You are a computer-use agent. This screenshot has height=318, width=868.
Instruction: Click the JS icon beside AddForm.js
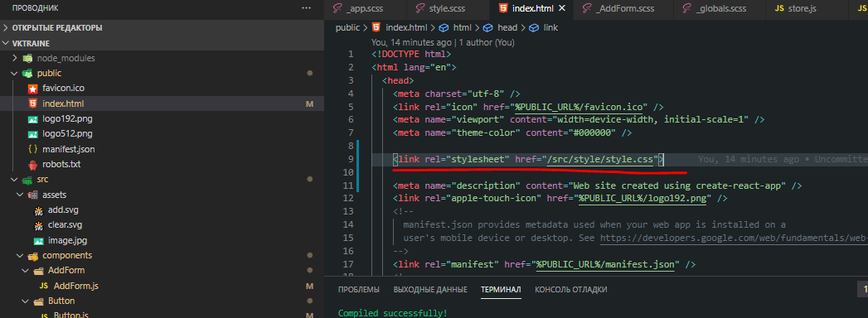click(44, 286)
